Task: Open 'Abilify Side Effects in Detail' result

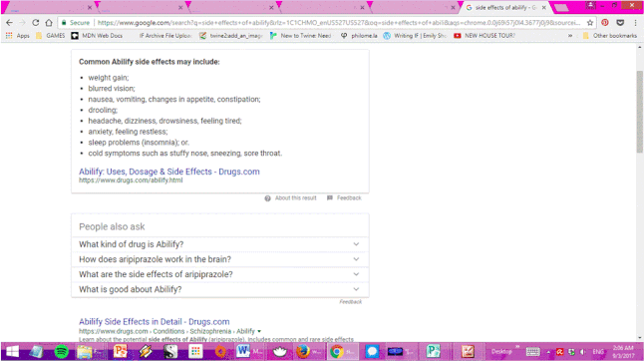Action: click(x=154, y=321)
